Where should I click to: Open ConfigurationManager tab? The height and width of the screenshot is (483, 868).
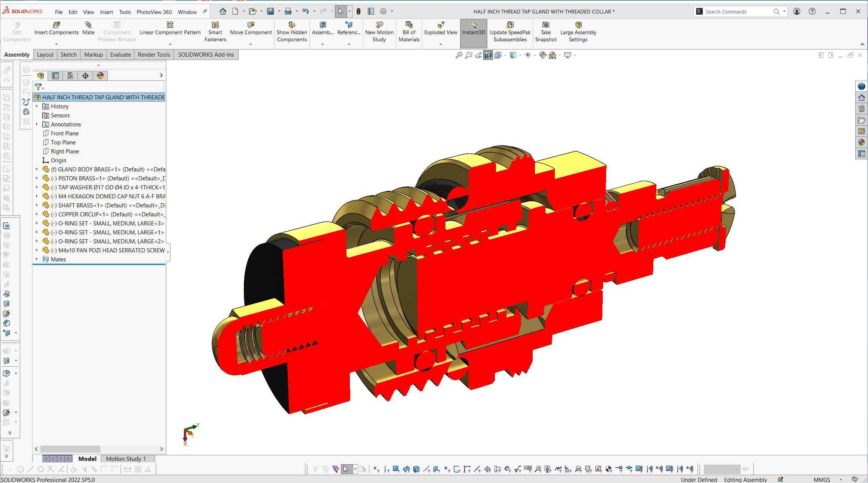70,76
